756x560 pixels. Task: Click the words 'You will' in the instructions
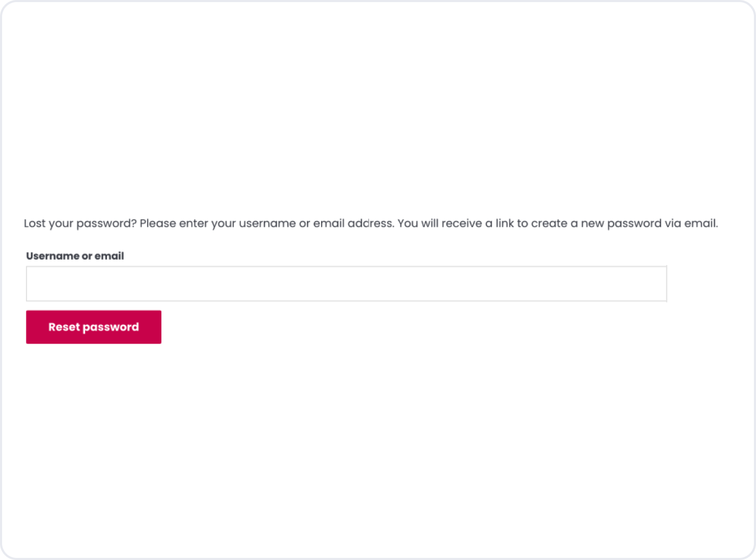[x=418, y=224]
